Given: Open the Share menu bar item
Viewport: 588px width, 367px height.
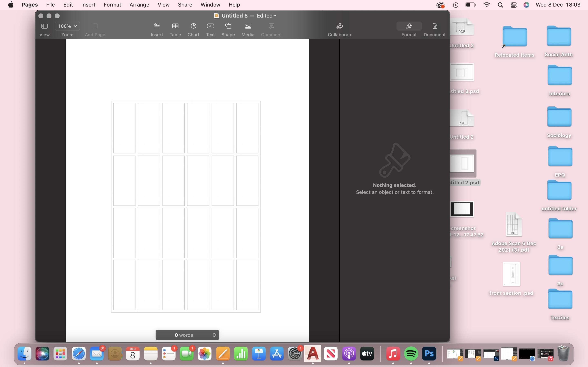Looking at the screenshot, I should coord(185,5).
